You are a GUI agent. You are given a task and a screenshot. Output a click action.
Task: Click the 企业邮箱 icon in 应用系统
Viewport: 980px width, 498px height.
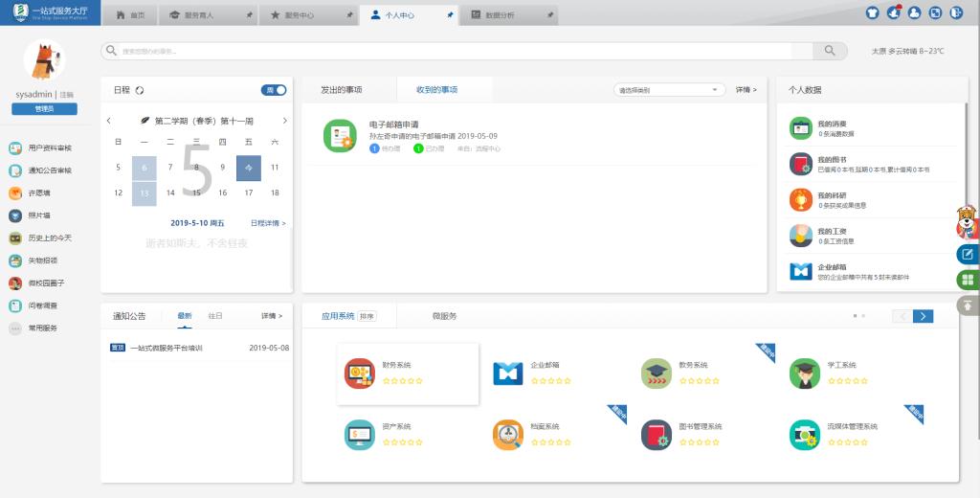pyautogui.click(x=508, y=373)
